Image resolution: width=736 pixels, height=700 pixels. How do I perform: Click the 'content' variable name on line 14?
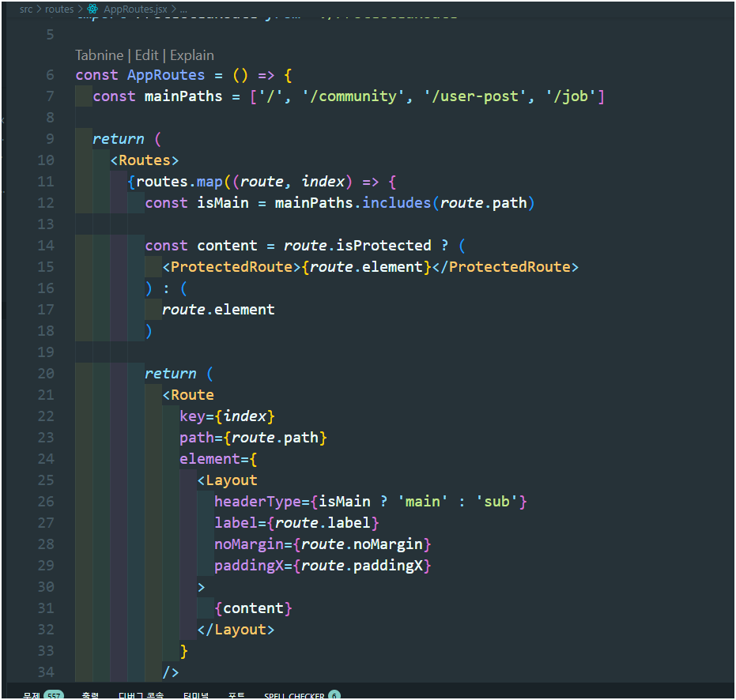(x=227, y=246)
